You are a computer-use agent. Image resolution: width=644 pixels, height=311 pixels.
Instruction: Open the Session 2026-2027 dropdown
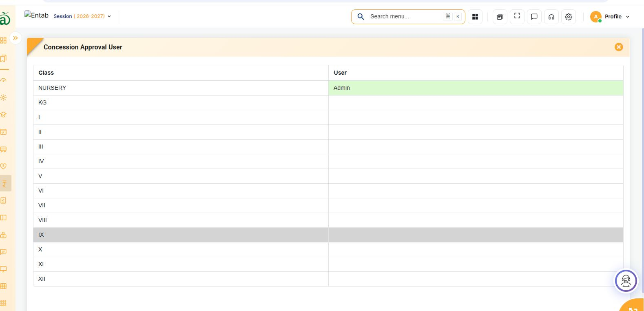tap(82, 16)
